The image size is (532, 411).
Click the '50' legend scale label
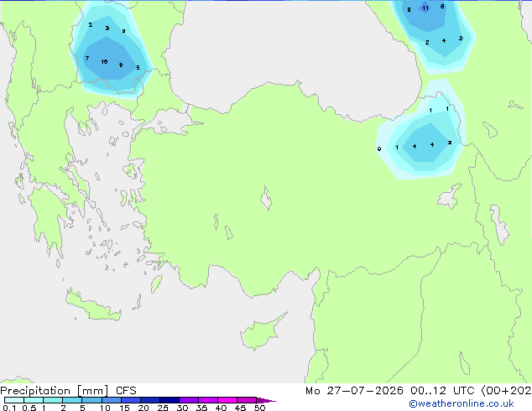coord(259,408)
